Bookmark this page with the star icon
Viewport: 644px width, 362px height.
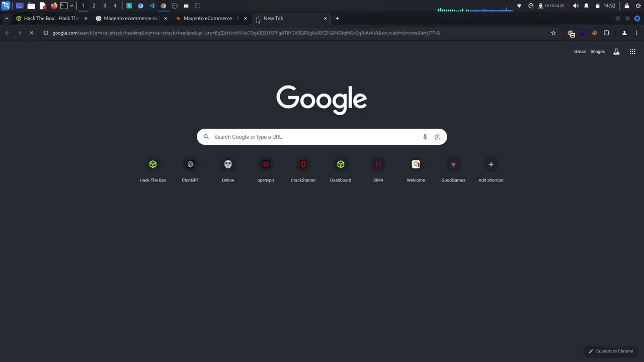pos(553,33)
